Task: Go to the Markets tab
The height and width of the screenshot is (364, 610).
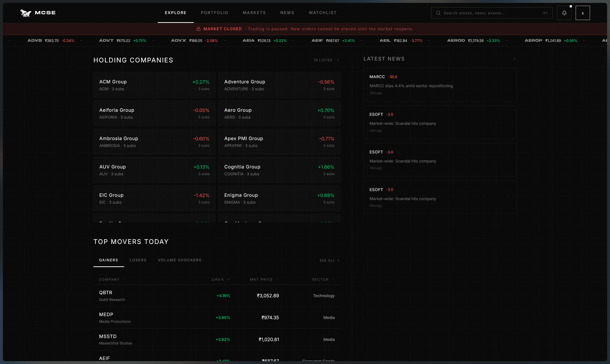Action: click(x=254, y=13)
